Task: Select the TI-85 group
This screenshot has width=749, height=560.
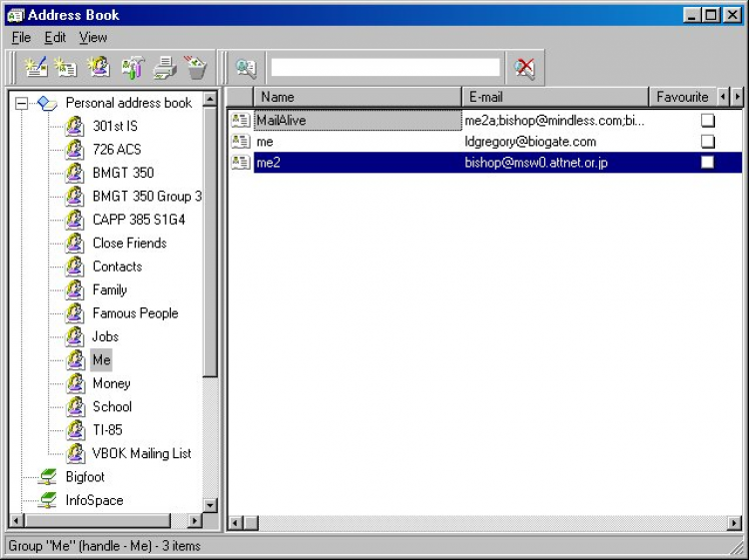Action: tap(108, 430)
